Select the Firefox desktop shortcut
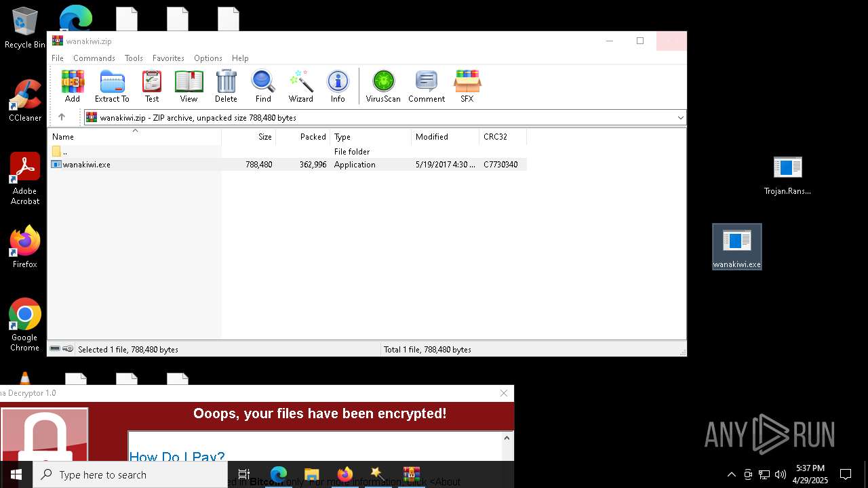Screen dimensions: 868x488 coord(25,247)
